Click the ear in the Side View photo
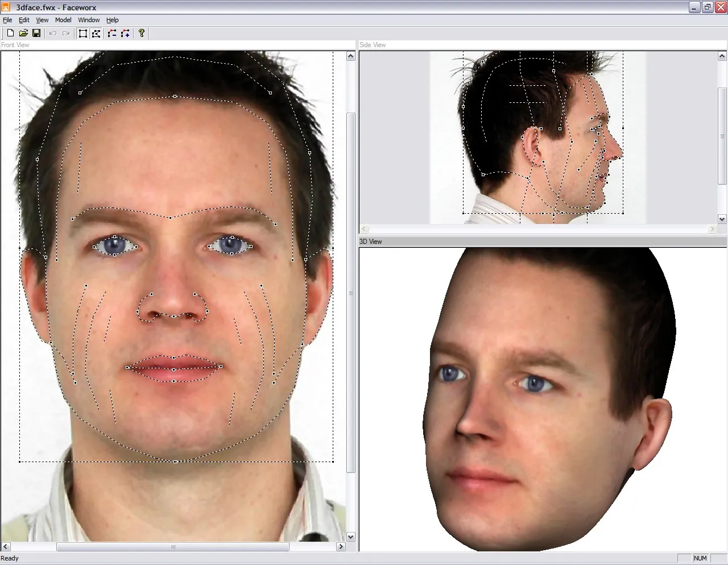 (x=533, y=145)
